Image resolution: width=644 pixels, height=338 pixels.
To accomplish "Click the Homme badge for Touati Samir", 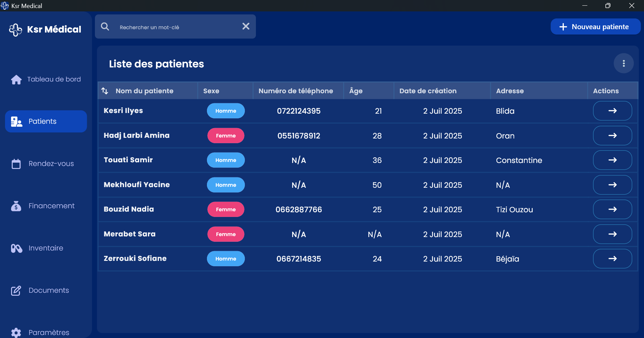I will coord(226,160).
